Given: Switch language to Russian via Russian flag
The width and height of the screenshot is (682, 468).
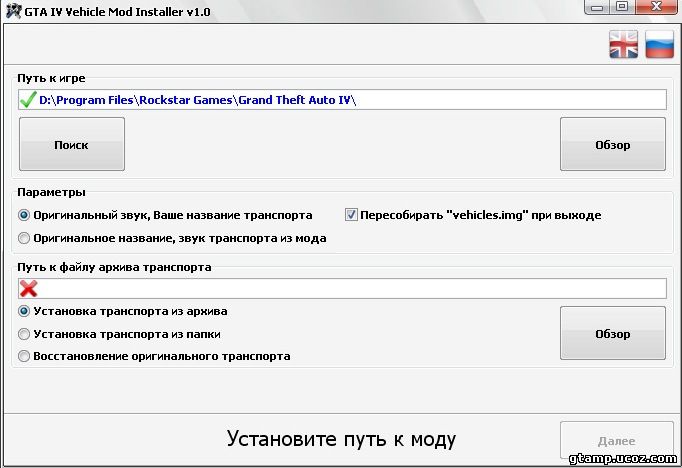Looking at the screenshot, I should click(x=659, y=44).
